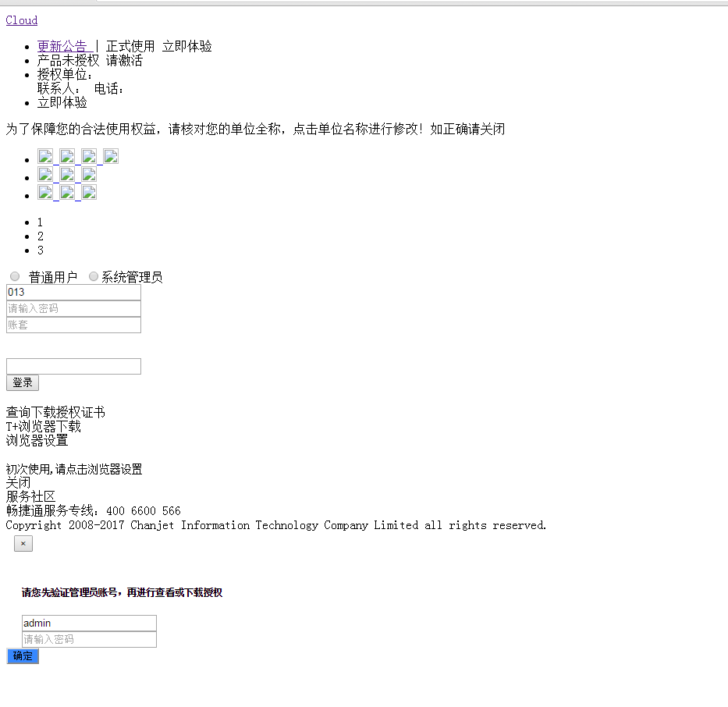Click the 请您先验证管理员账号 heading
Image resolution: width=728 pixels, height=707 pixels.
(x=122, y=592)
